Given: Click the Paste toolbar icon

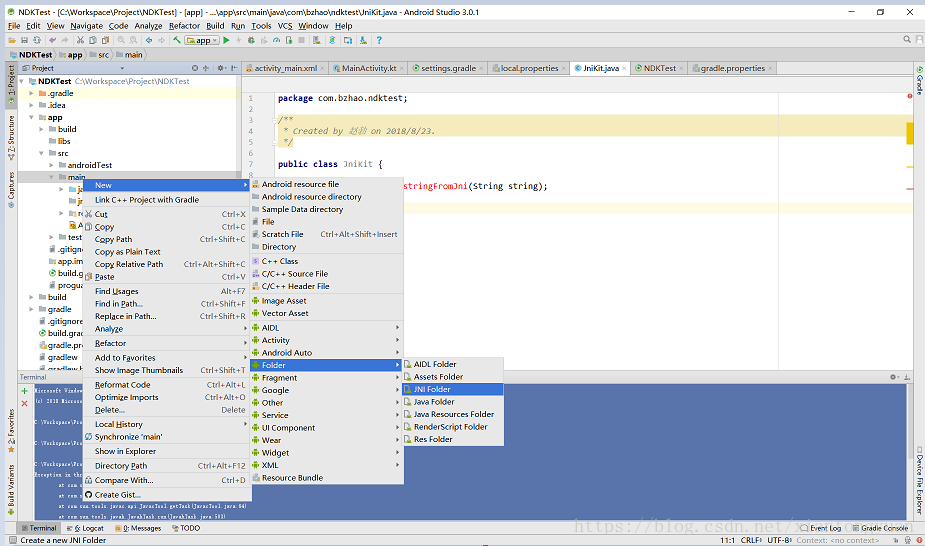Looking at the screenshot, I should pyautogui.click(x=105, y=40).
